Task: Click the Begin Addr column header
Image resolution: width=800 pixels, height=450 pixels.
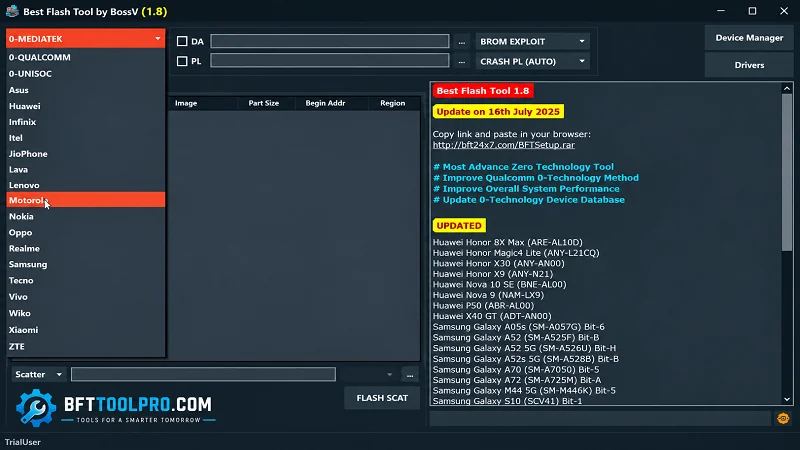Action: pos(326,103)
